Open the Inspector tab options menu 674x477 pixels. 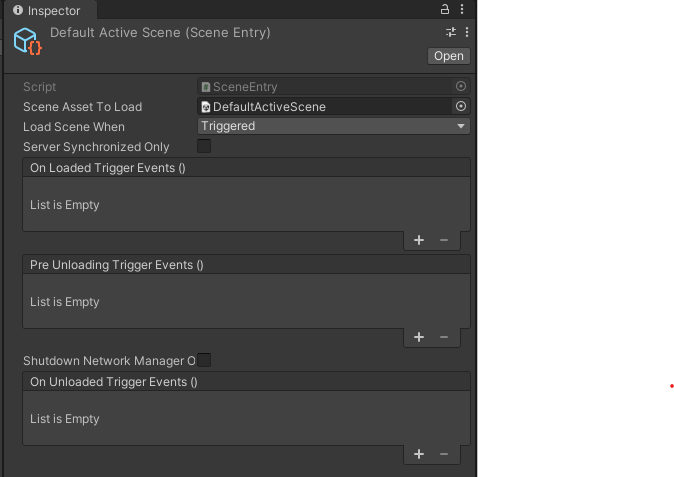tap(462, 9)
